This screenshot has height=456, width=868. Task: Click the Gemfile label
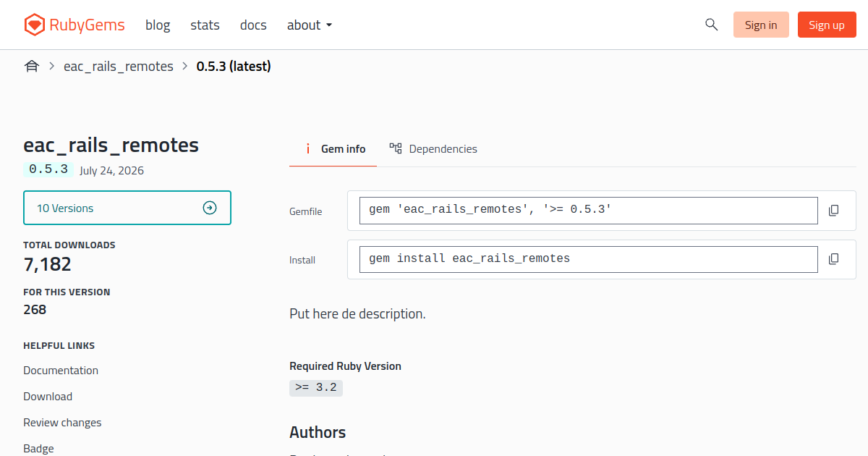pyautogui.click(x=306, y=212)
